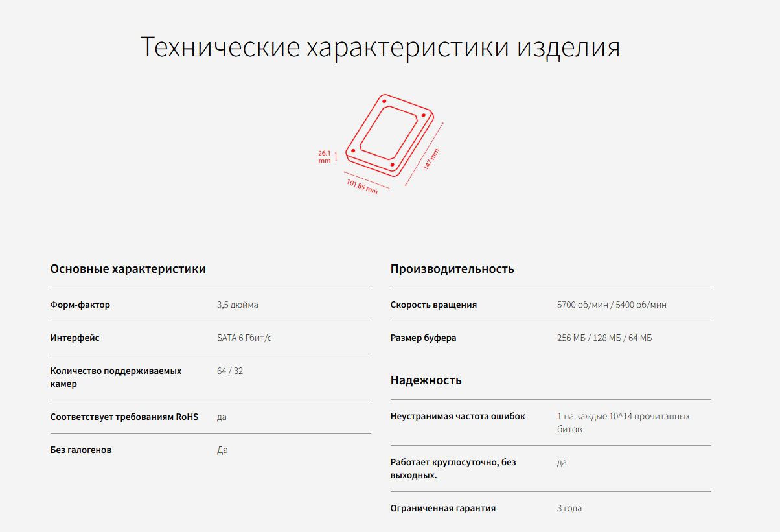Viewport: 780px width, 532px height.
Task: Click the 64 / 32 cameras value
Action: [230, 371]
